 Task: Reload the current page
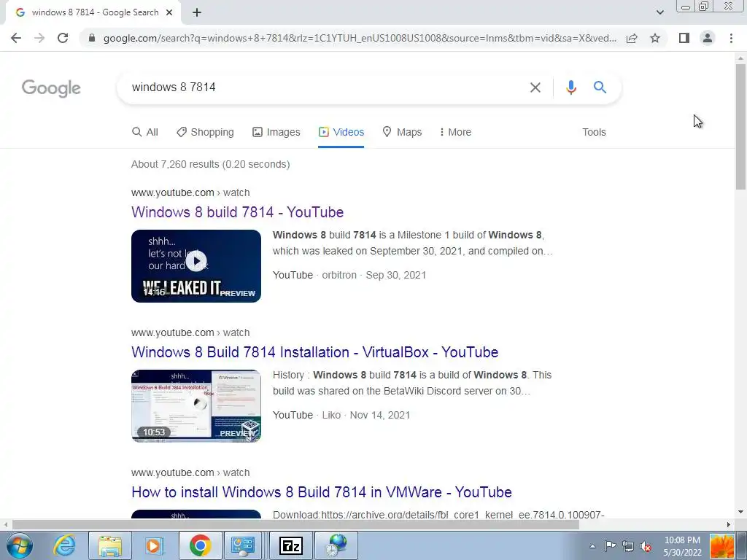pos(63,38)
